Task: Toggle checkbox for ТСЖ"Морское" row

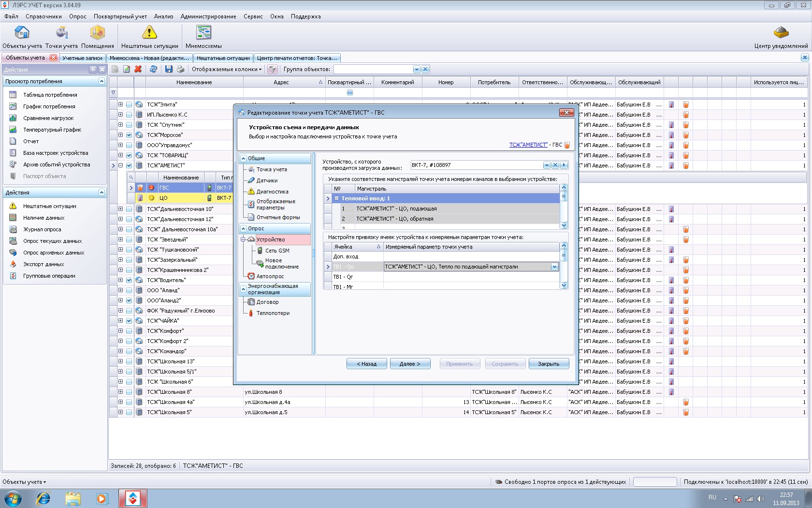Action: click(x=129, y=135)
